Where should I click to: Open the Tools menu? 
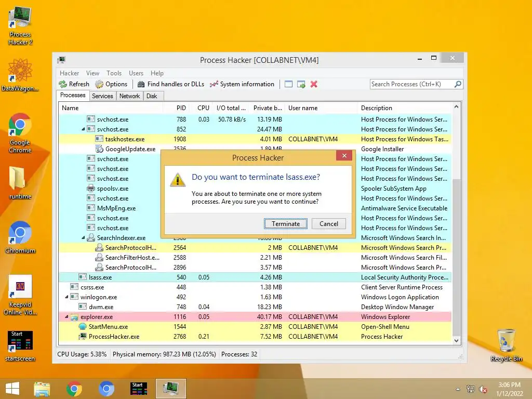pos(114,73)
